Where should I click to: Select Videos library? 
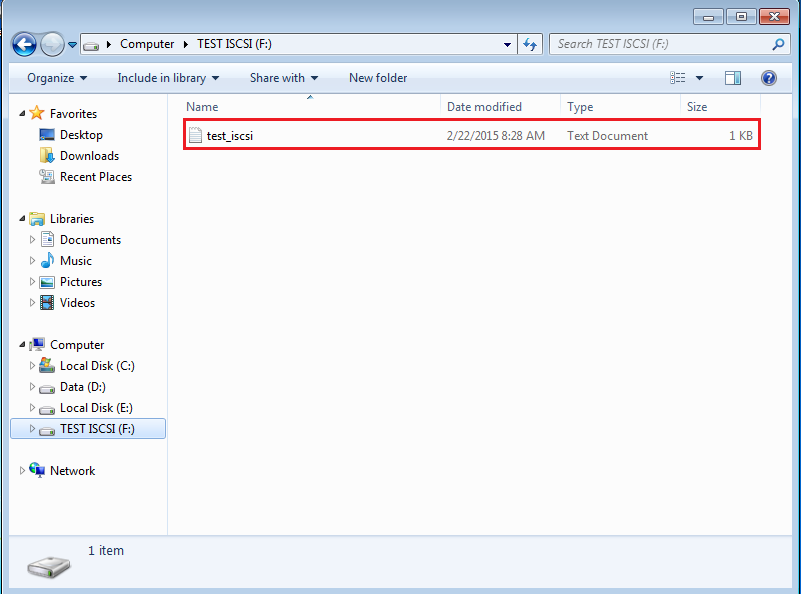pyautogui.click(x=77, y=302)
